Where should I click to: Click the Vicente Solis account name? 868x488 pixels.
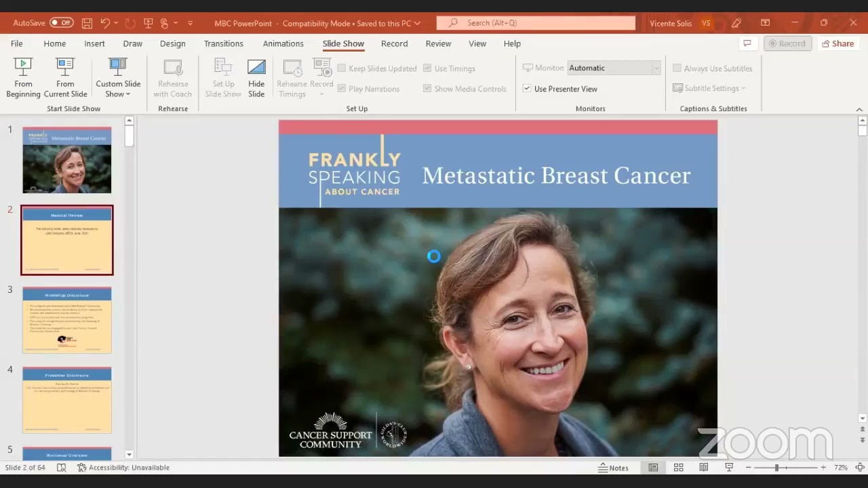tap(671, 23)
